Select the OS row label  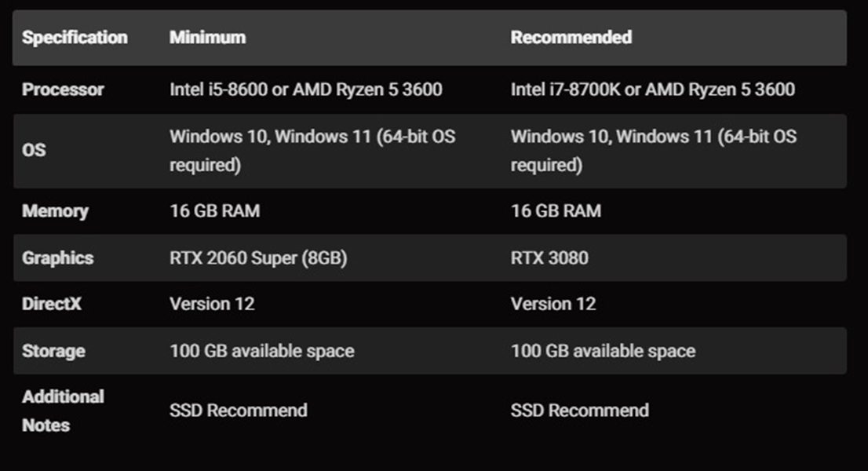[34, 150]
